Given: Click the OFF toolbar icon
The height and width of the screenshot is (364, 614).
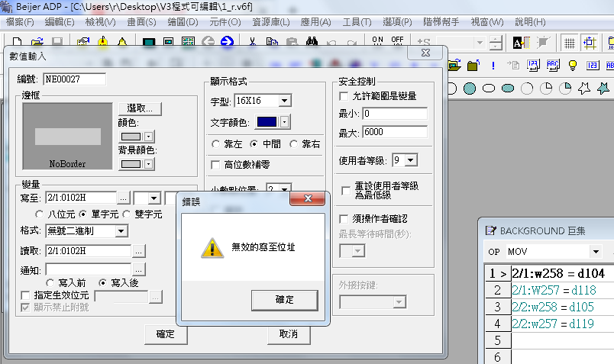Looking at the screenshot, I should [x=397, y=41].
